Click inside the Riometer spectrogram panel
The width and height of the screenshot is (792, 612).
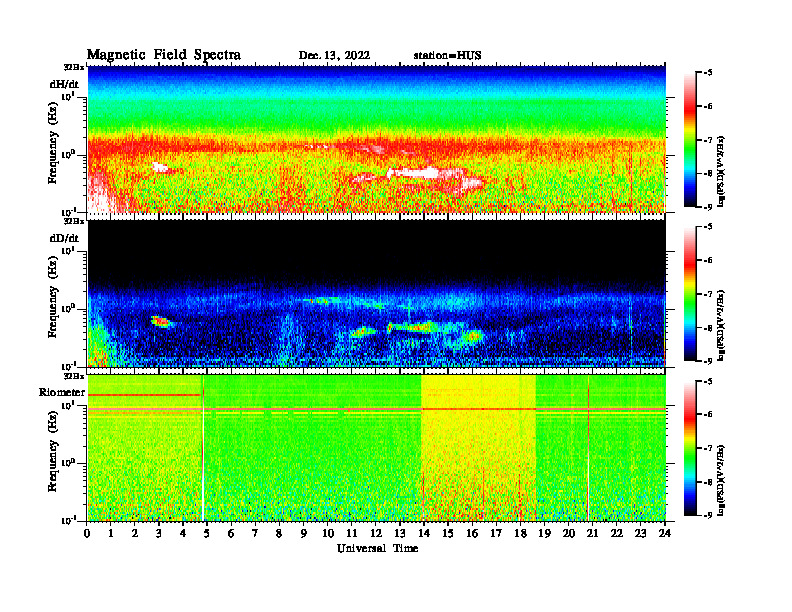pyautogui.click(x=377, y=447)
